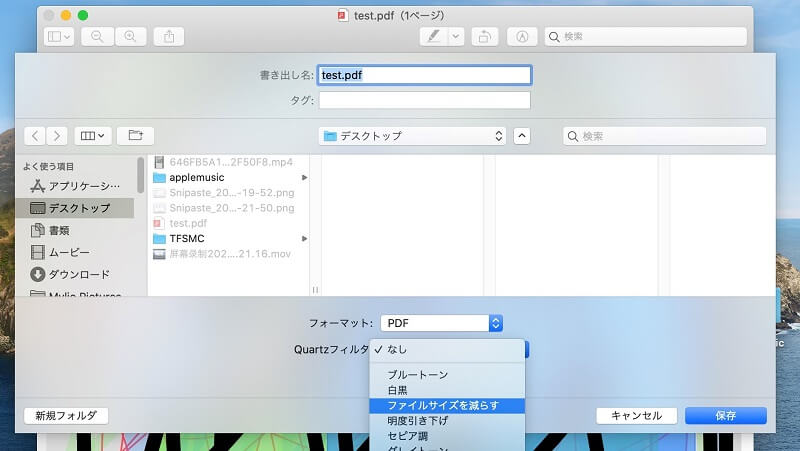
Task: Click the sidebar scrollbar
Action: 140,175
